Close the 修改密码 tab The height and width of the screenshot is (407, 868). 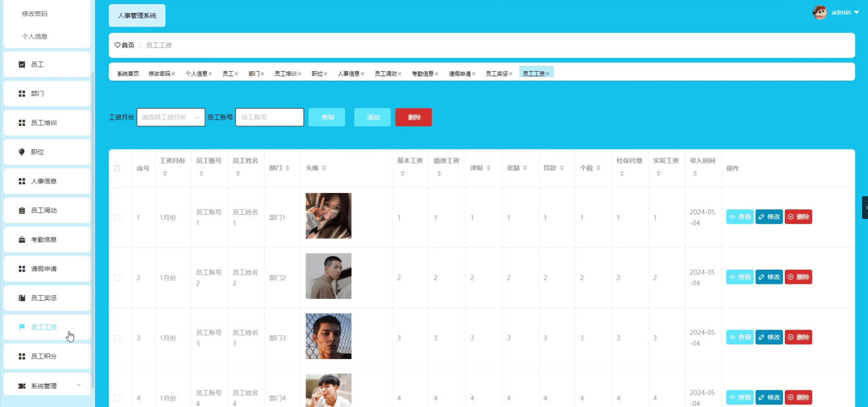(x=173, y=74)
